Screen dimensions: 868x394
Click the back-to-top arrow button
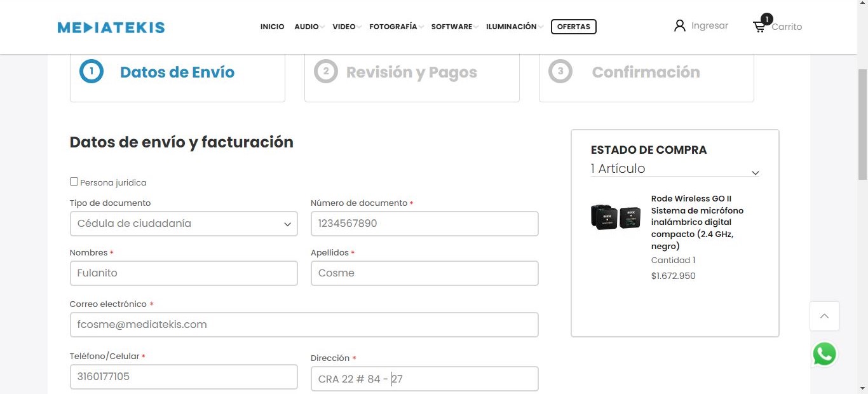tap(824, 316)
